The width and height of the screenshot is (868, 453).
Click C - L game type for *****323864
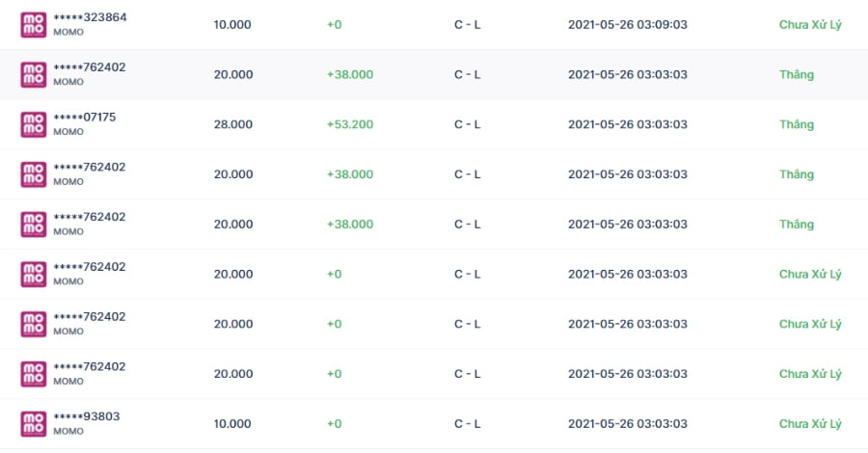tap(467, 25)
